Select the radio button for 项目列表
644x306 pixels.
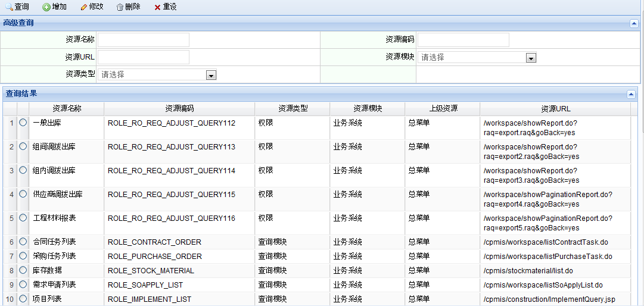coord(23,299)
